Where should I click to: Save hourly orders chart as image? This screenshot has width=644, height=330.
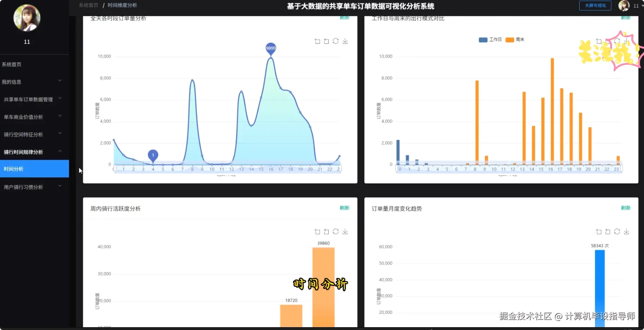coord(345,41)
